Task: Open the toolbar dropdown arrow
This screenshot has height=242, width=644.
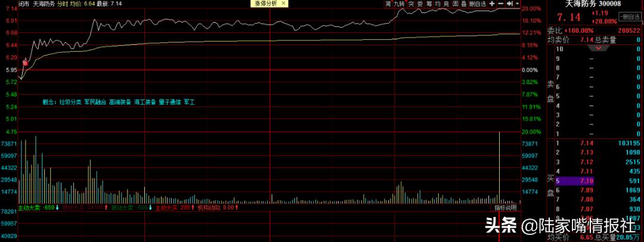Action: [516, 4]
